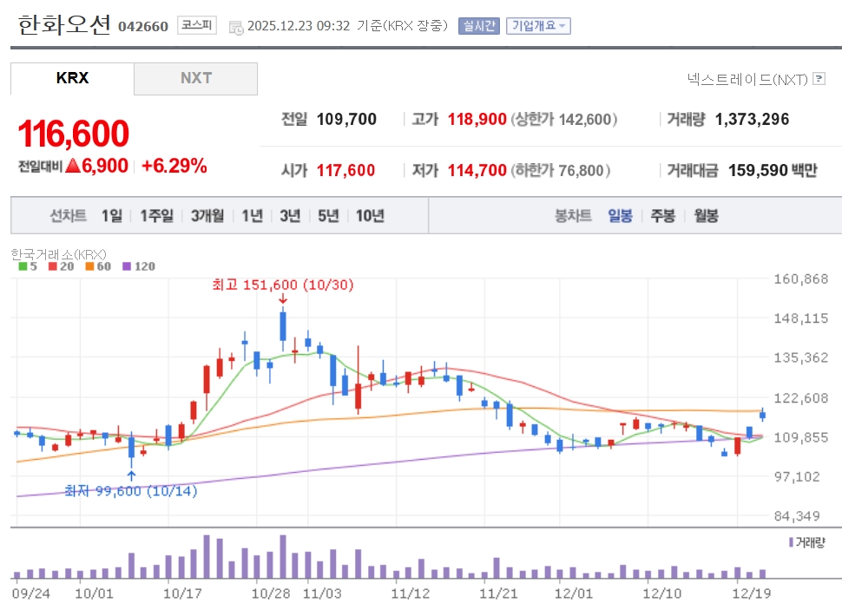
Task: Show the 1일 line chart
Action: [x=112, y=216]
